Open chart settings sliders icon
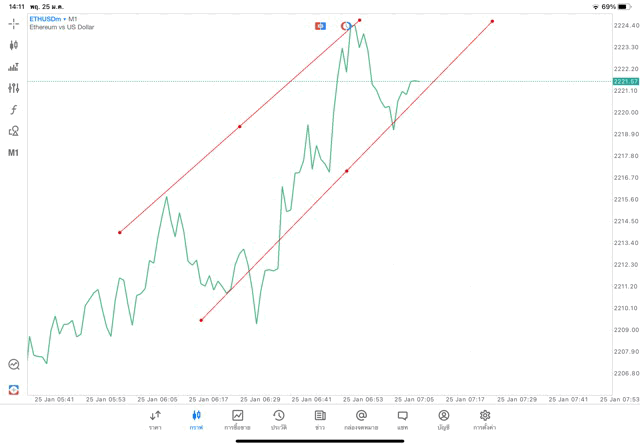 (x=13, y=88)
